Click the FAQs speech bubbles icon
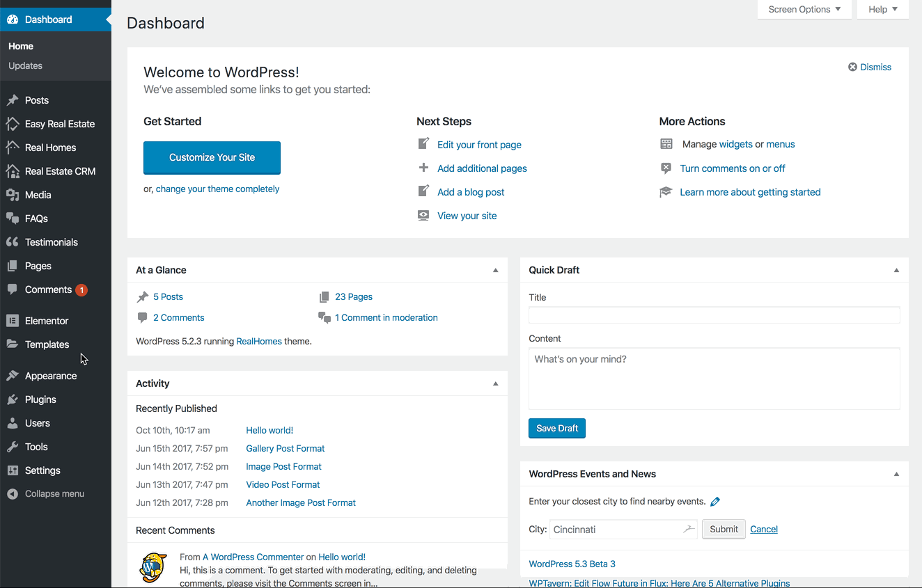The image size is (922, 588). pyautogui.click(x=13, y=218)
